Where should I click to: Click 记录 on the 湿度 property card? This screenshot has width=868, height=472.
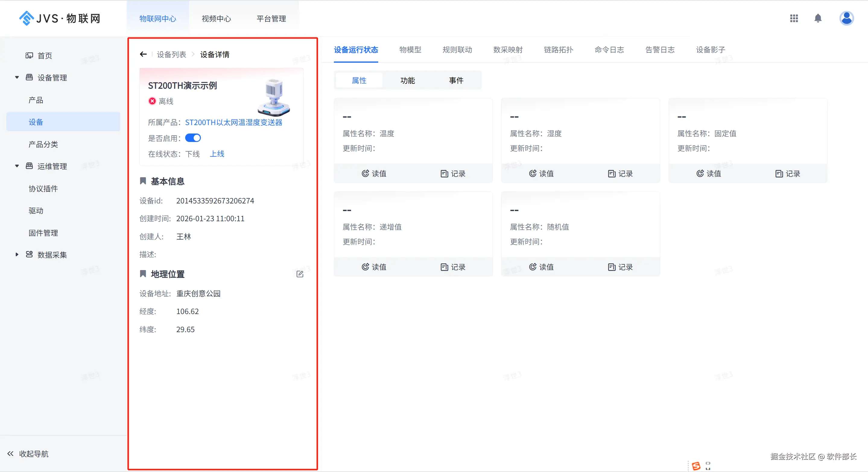click(620, 174)
